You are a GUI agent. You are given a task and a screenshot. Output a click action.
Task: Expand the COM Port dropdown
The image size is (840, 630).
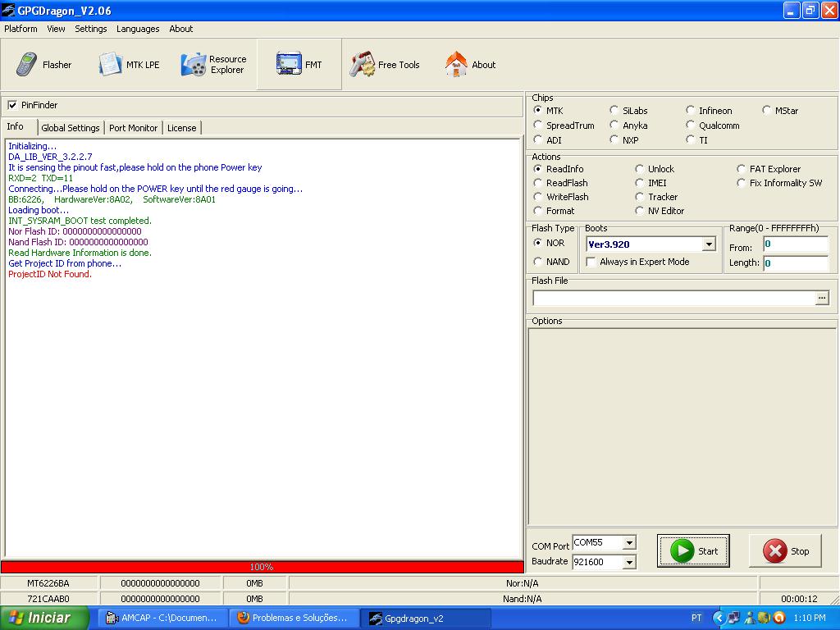[x=629, y=543]
